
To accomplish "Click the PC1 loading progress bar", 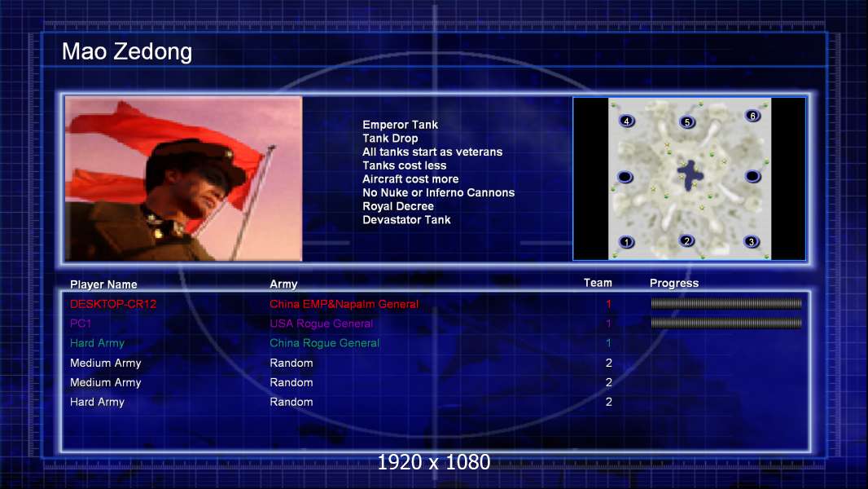I will click(x=726, y=323).
